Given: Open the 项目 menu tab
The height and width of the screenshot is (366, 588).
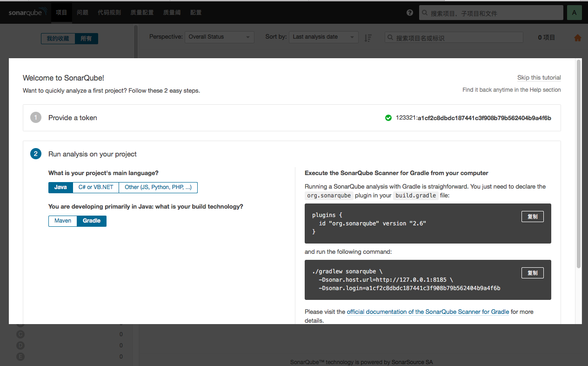Looking at the screenshot, I should [x=61, y=13].
